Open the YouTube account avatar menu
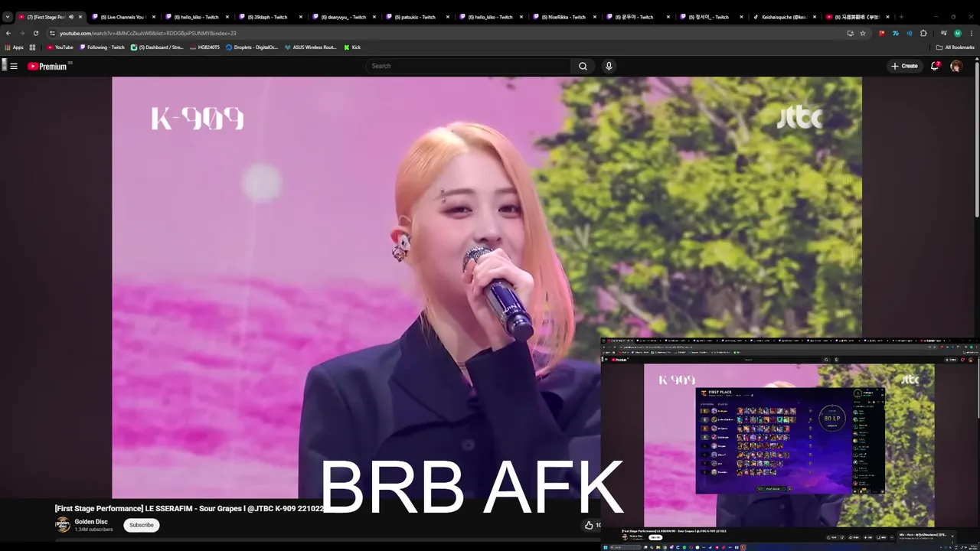980x551 pixels. click(x=956, y=67)
